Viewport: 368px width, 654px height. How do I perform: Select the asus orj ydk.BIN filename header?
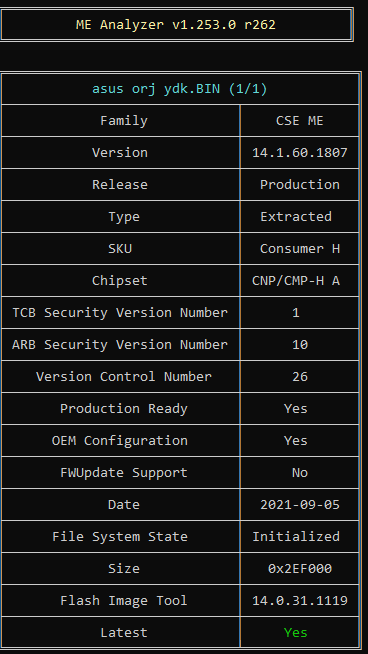click(x=179, y=89)
